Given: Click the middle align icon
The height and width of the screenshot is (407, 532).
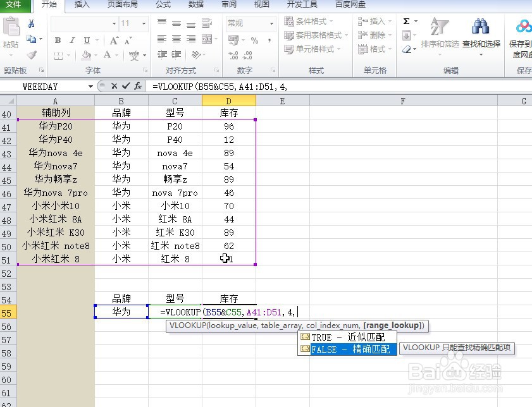Looking at the screenshot, I should (176, 23).
